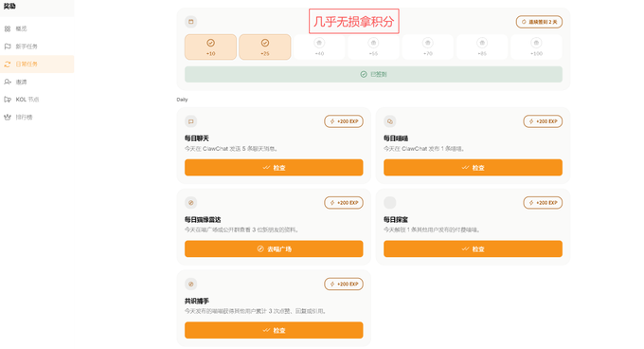The image size is (644, 349).
Task: Click the 每日探宝 task title
Action: pos(396,220)
